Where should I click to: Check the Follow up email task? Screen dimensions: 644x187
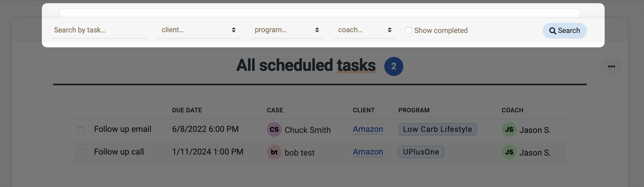[x=81, y=130]
